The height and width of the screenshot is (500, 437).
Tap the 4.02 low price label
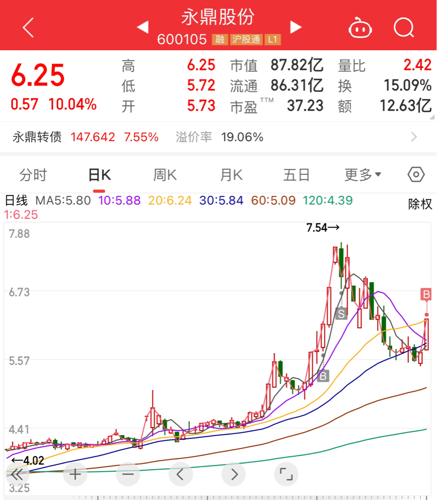point(28,461)
